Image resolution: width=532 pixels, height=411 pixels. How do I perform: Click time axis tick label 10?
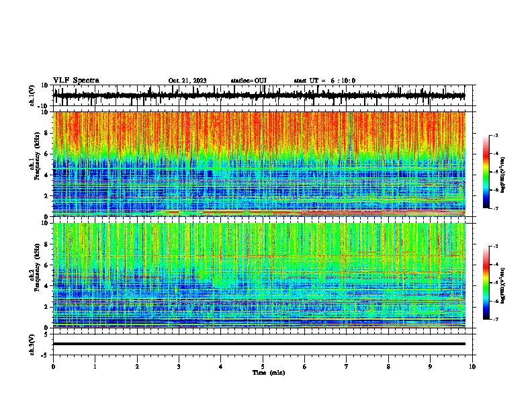[x=472, y=367]
